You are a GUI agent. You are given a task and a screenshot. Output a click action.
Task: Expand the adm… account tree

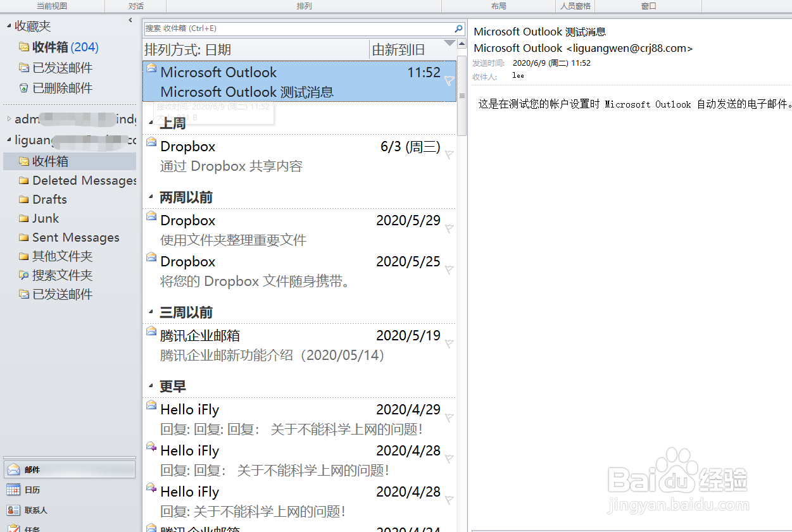[x=9, y=119]
